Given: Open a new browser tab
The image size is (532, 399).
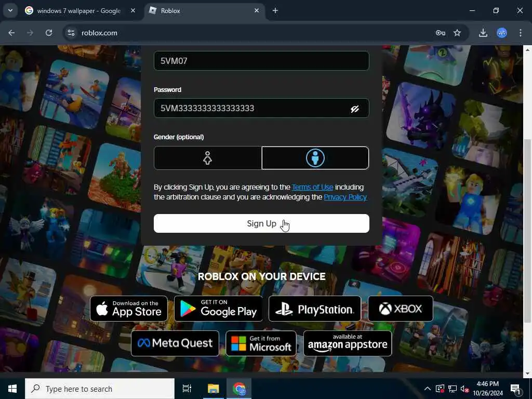Looking at the screenshot, I should click(275, 10).
